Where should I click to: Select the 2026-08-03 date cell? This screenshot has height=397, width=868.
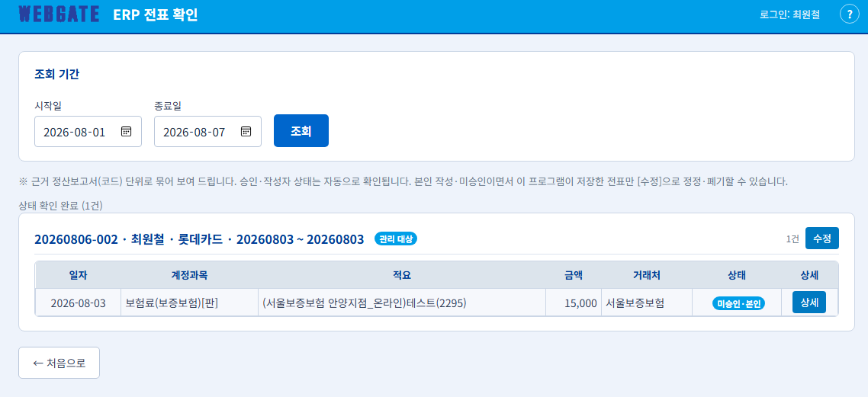point(78,303)
